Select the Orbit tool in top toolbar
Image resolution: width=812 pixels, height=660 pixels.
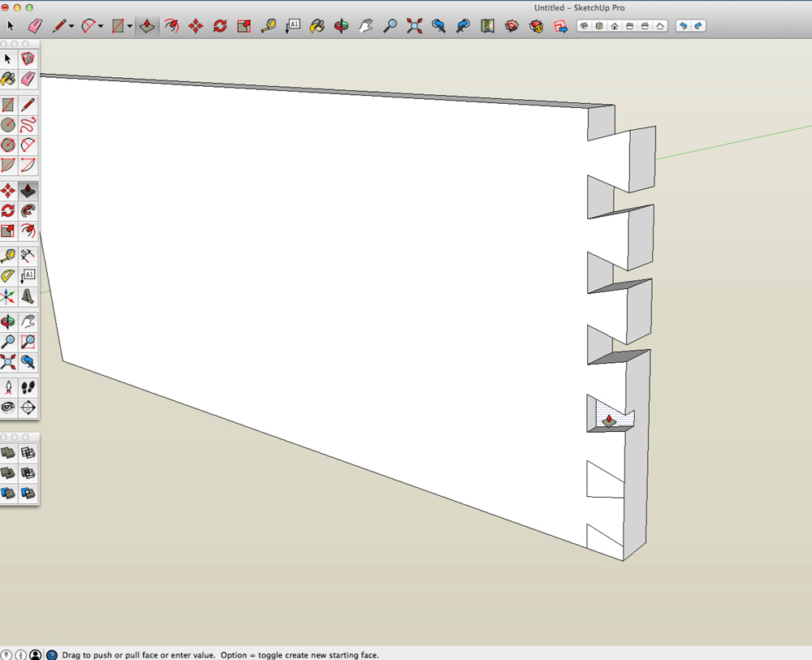342,26
